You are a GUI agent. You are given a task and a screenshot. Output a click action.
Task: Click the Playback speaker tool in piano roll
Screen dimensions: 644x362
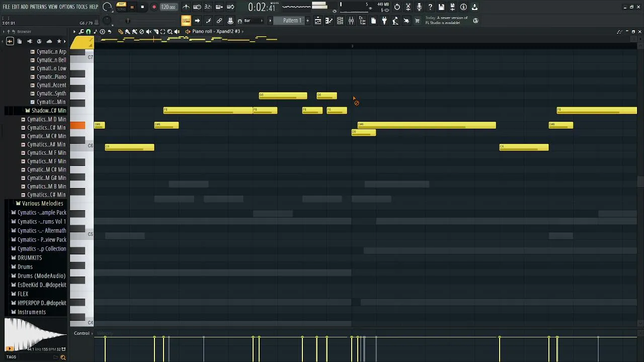tap(177, 31)
